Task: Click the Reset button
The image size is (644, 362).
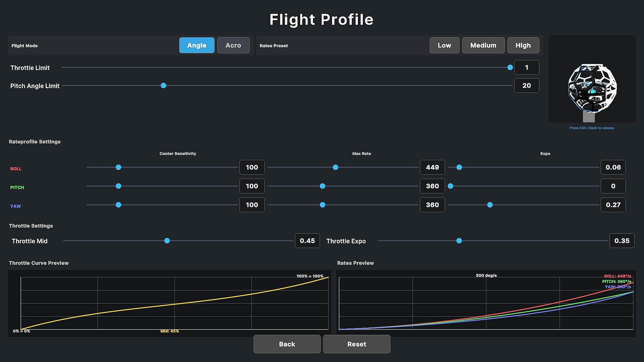Action: click(x=357, y=344)
